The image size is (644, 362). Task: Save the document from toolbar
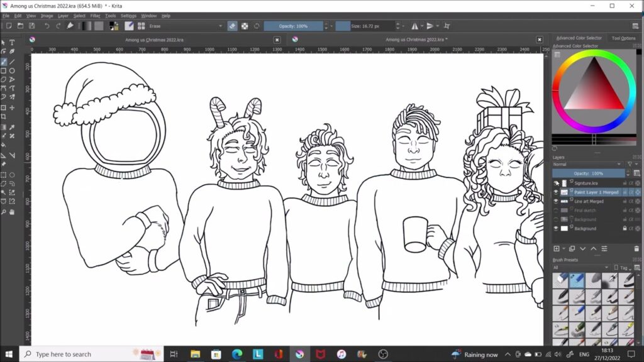[31, 26]
